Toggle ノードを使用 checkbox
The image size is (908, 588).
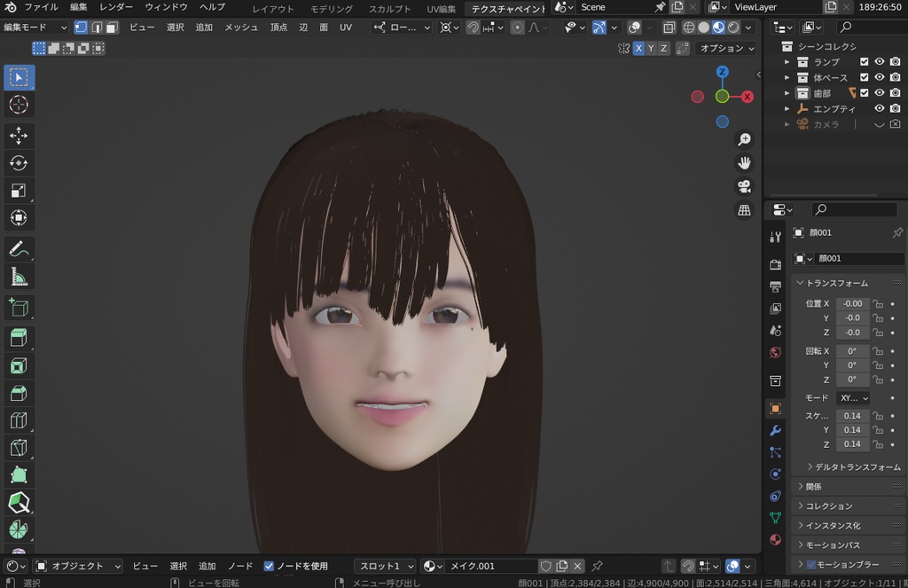(270, 566)
